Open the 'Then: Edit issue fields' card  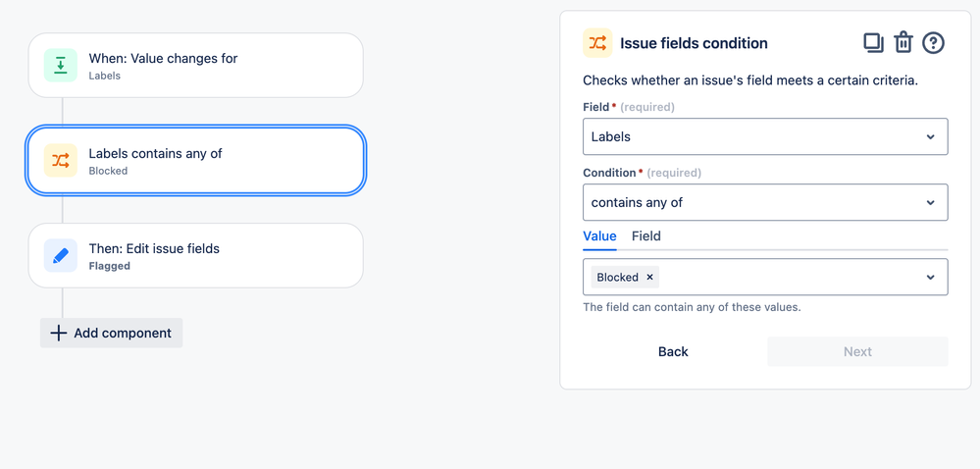point(195,256)
